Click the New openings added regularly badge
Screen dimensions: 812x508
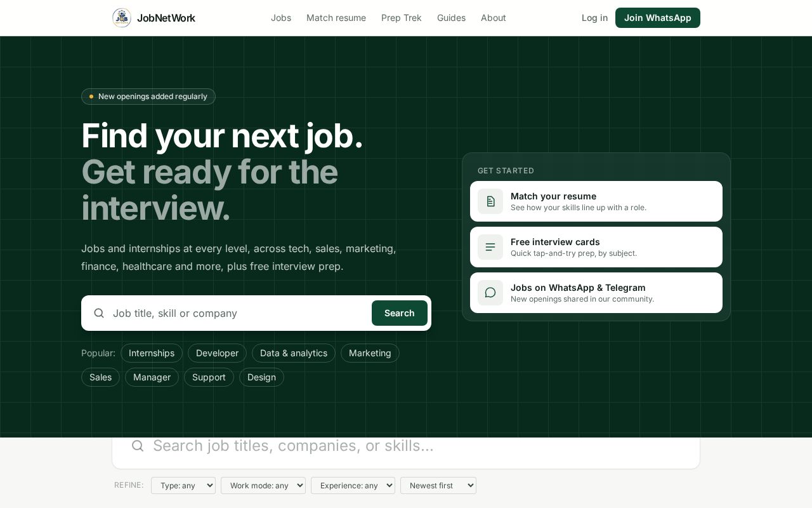(x=148, y=97)
